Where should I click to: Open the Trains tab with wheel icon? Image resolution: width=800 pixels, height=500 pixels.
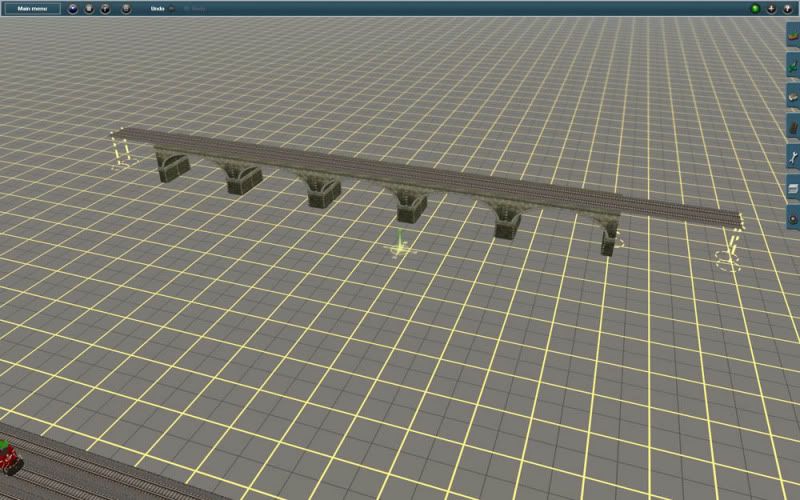(x=793, y=218)
